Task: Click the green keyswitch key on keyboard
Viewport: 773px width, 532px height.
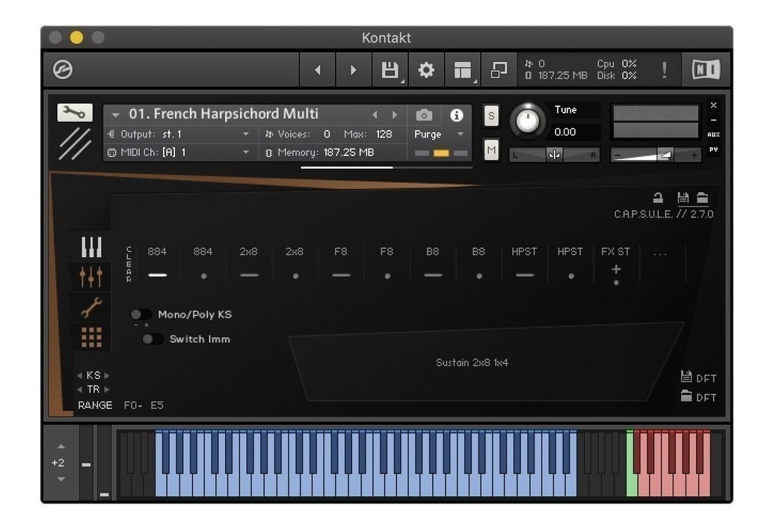Action: [x=631, y=463]
